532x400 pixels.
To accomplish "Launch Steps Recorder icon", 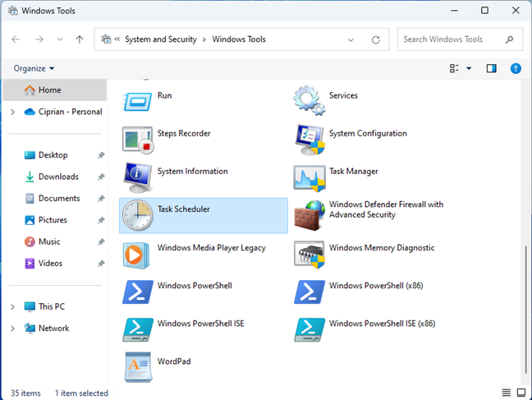I will coord(137,140).
